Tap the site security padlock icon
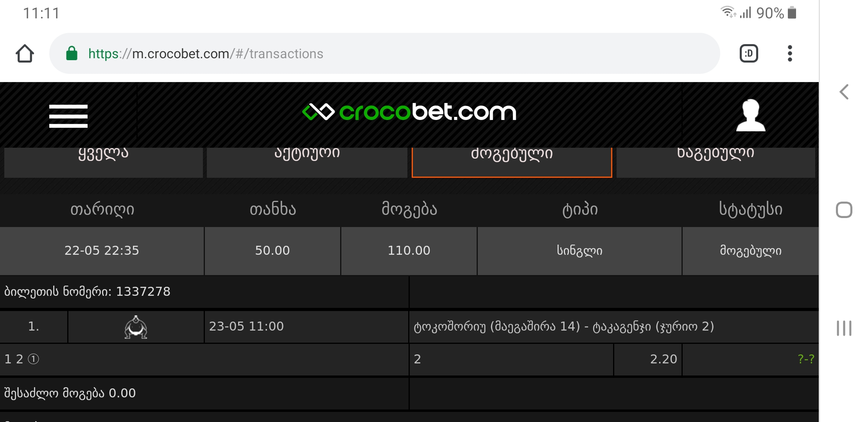 72,54
